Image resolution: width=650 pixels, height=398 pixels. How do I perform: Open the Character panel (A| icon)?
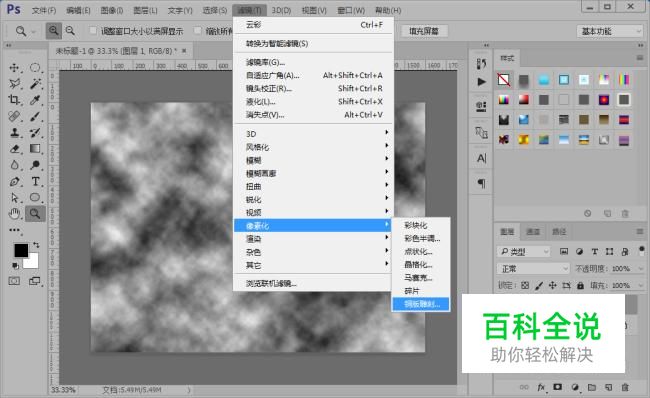481,158
